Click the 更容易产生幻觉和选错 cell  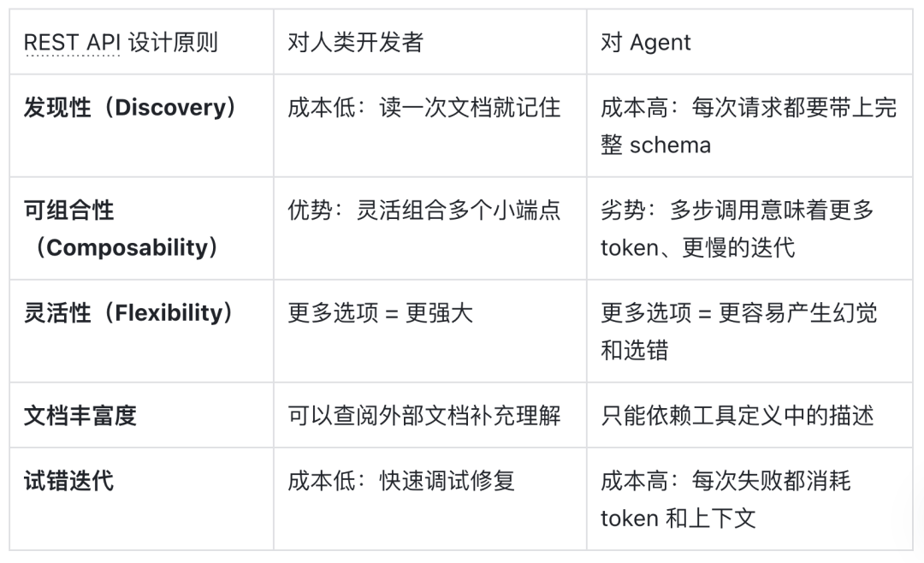tap(738, 331)
